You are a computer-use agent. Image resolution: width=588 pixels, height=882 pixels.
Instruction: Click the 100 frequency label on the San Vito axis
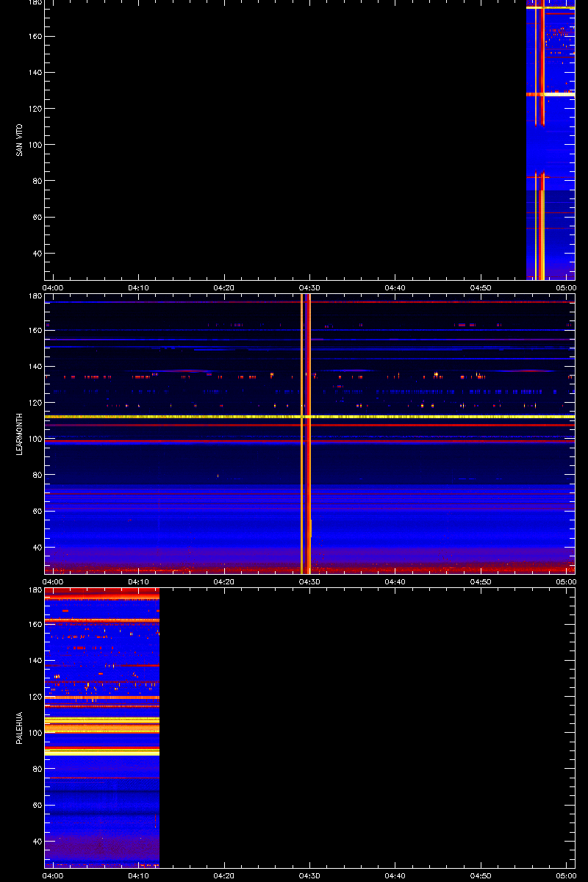point(35,145)
